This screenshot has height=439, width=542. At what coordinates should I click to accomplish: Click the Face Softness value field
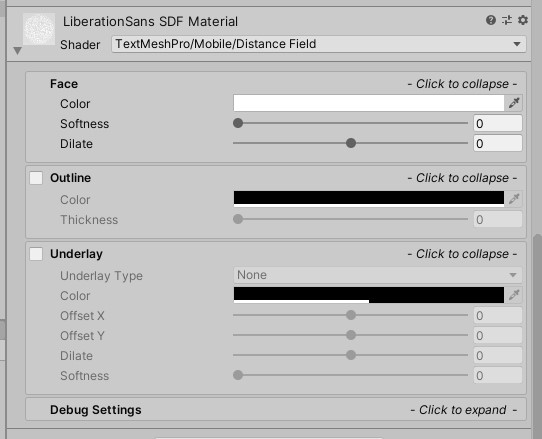click(x=497, y=123)
